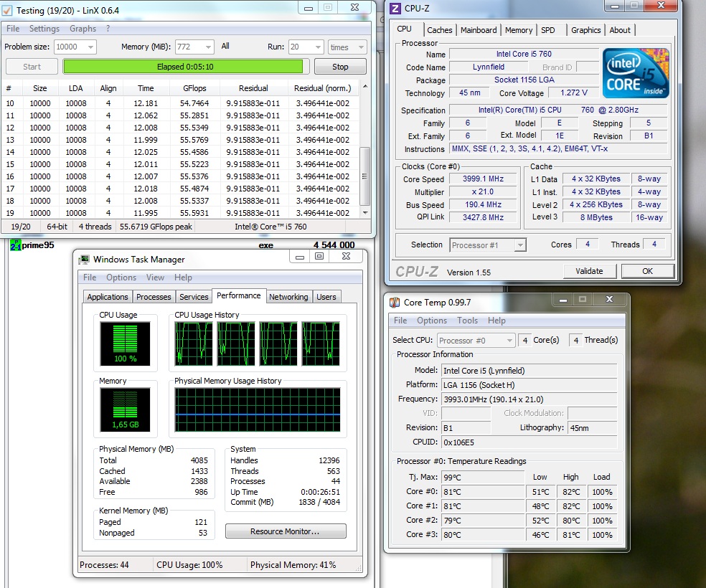Click the greyed Start button in LinX
The height and width of the screenshot is (588, 706).
click(x=32, y=67)
